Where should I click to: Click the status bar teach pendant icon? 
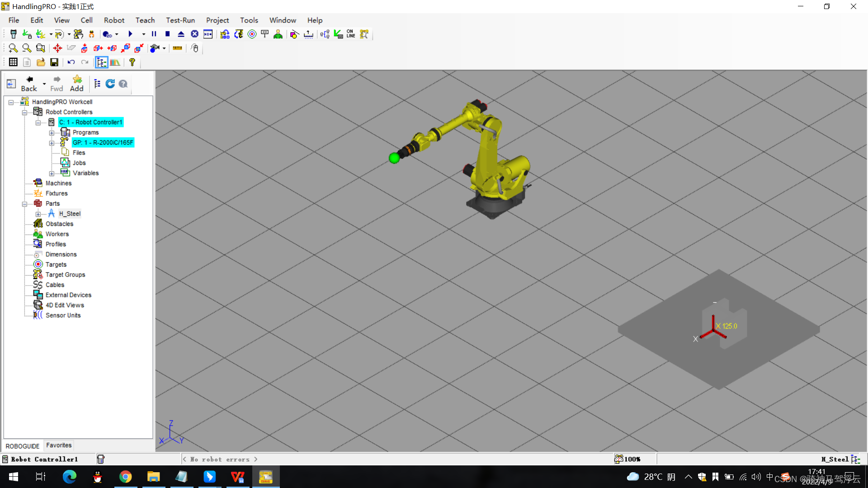pos(100,459)
